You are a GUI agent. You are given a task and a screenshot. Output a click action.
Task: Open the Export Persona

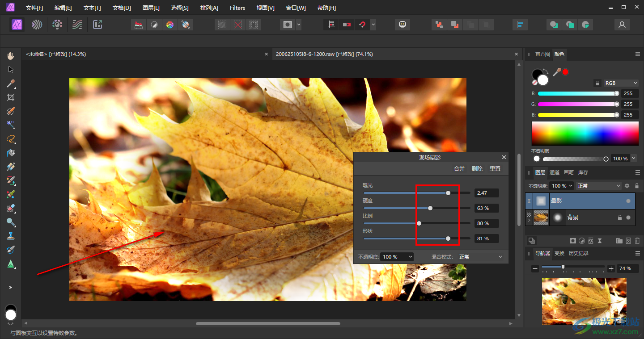[97, 25]
